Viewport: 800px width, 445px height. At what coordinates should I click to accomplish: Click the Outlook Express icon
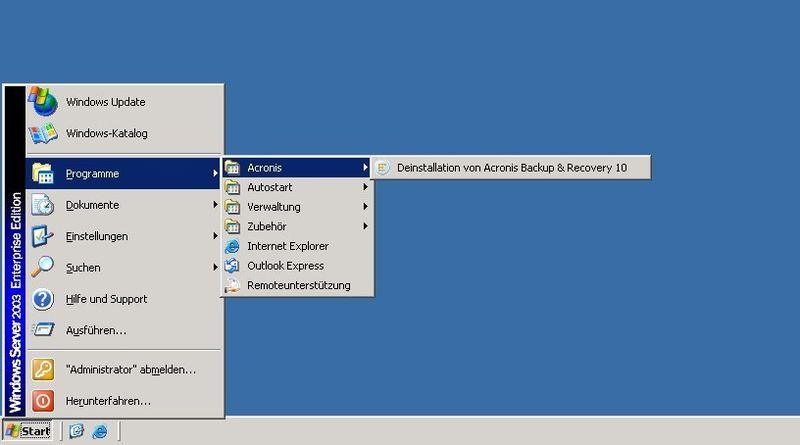[x=233, y=265]
